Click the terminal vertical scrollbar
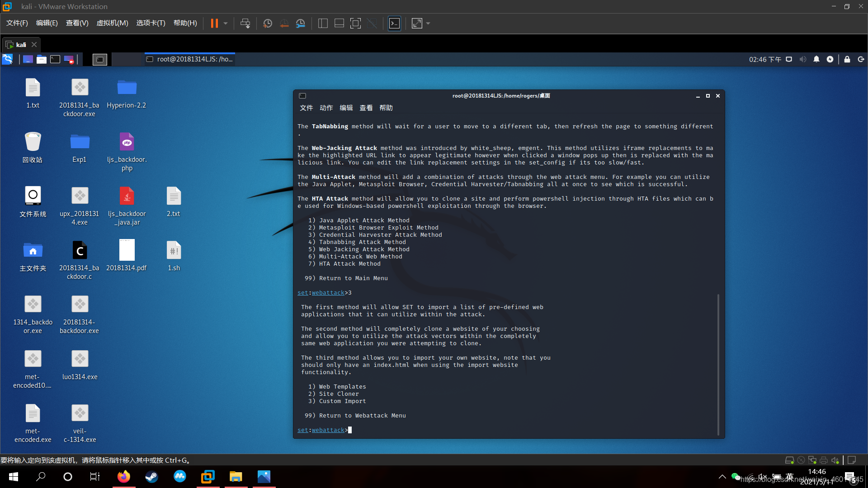Viewport: 868px width, 488px height. 718,364
